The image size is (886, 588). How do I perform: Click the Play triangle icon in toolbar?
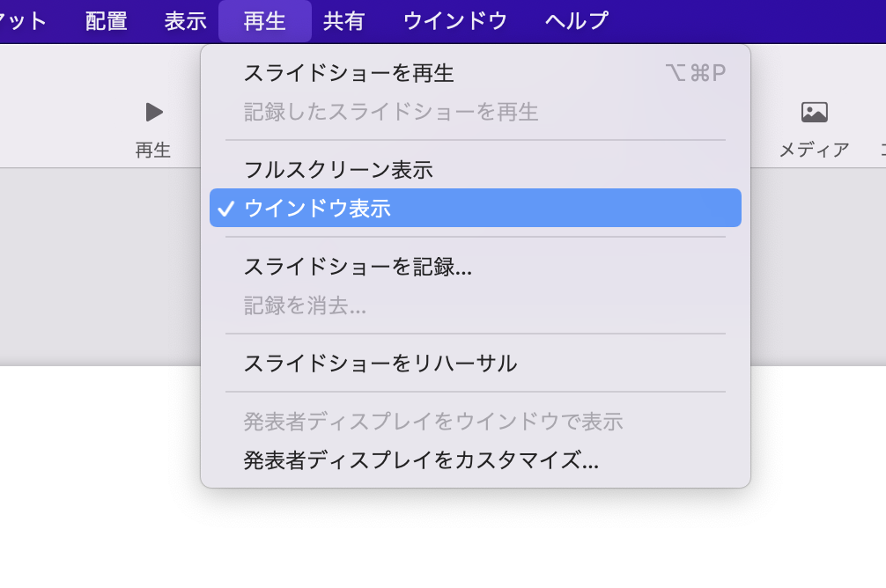(154, 112)
